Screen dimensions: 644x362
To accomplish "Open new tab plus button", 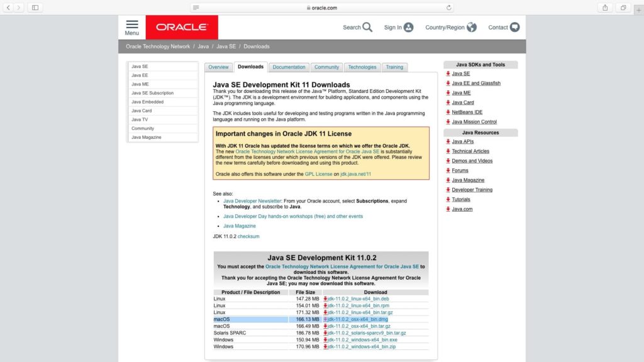I will [x=639, y=9].
